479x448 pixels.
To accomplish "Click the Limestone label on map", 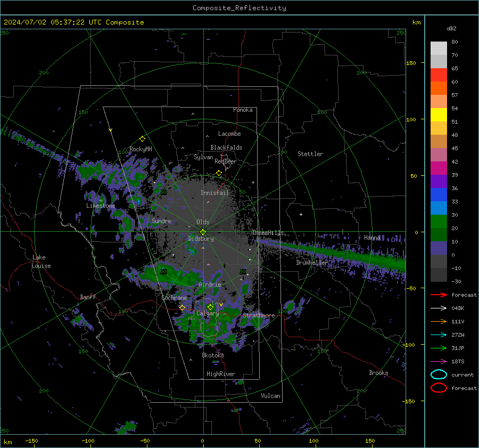I will pyautogui.click(x=101, y=206).
